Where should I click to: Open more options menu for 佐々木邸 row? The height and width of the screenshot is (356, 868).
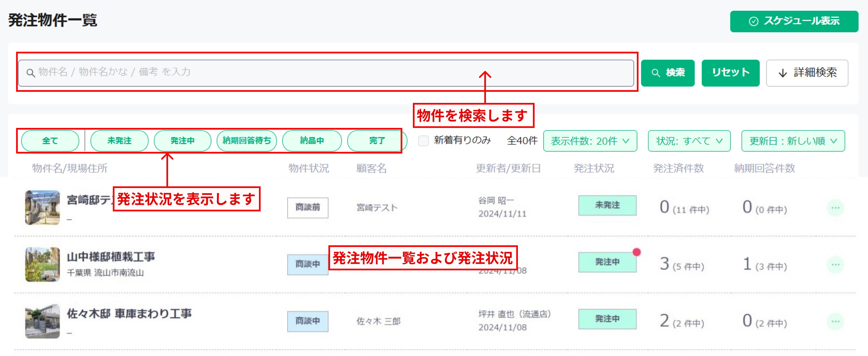pos(835,321)
